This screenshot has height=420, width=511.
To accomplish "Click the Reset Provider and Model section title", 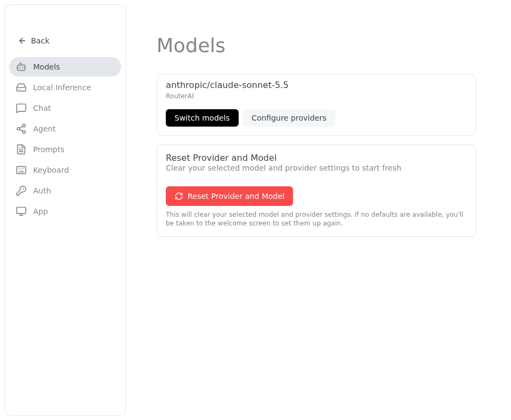I will (x=221, y=158).
